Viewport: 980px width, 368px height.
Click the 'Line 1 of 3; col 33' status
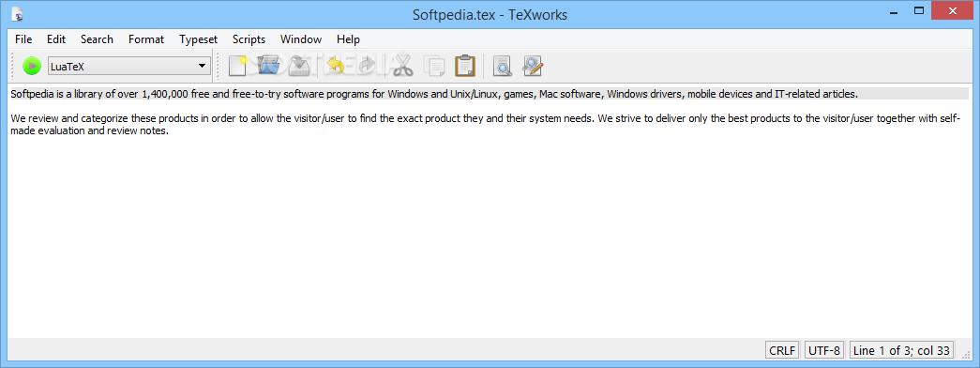coord(901,350)
